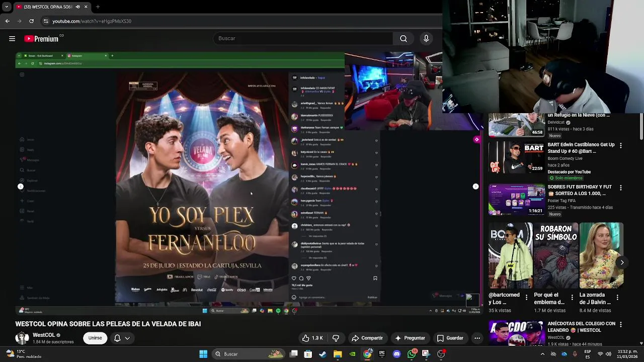Open options for ANÉCDOTAS DEL COLEGIO video
The image size is (644, 362).
pos(620,325)
